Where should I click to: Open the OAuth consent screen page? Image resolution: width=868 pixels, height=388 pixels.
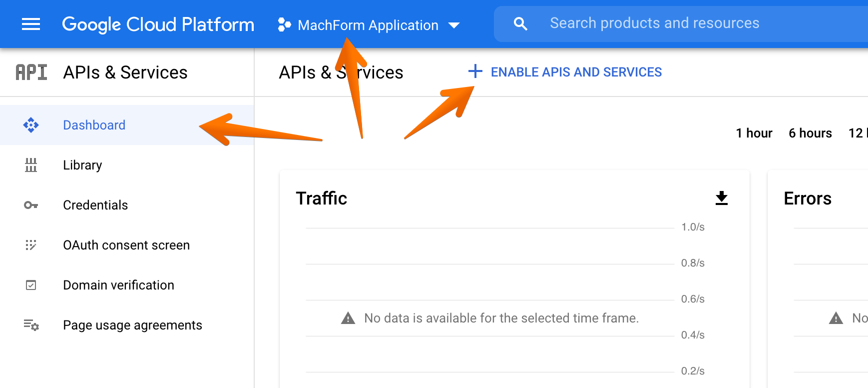click(127, 245)
